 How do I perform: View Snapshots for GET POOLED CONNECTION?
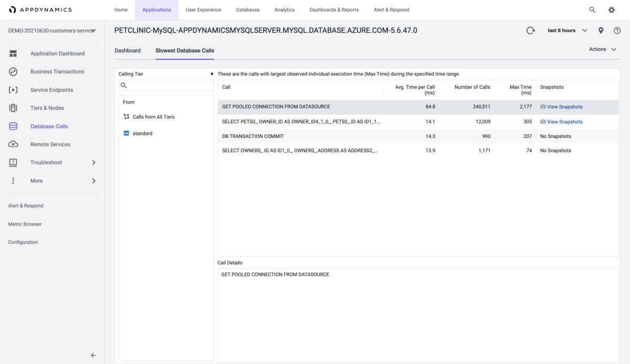click(x=565, y=107)
